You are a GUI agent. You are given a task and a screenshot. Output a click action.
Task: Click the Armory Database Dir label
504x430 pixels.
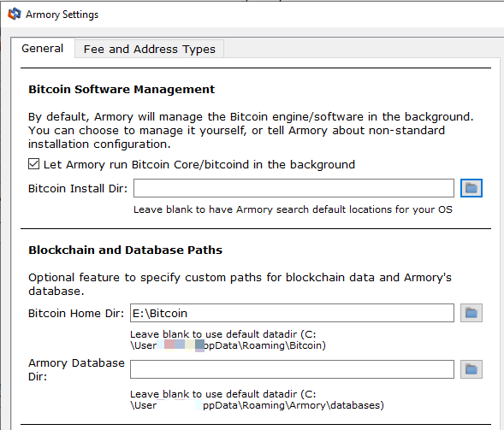pyautogui.click(x=76, y=369)
